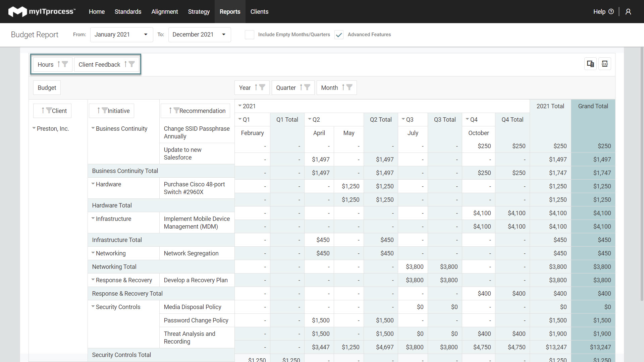
Task: Click the October month column header
Action: [478, 133]
